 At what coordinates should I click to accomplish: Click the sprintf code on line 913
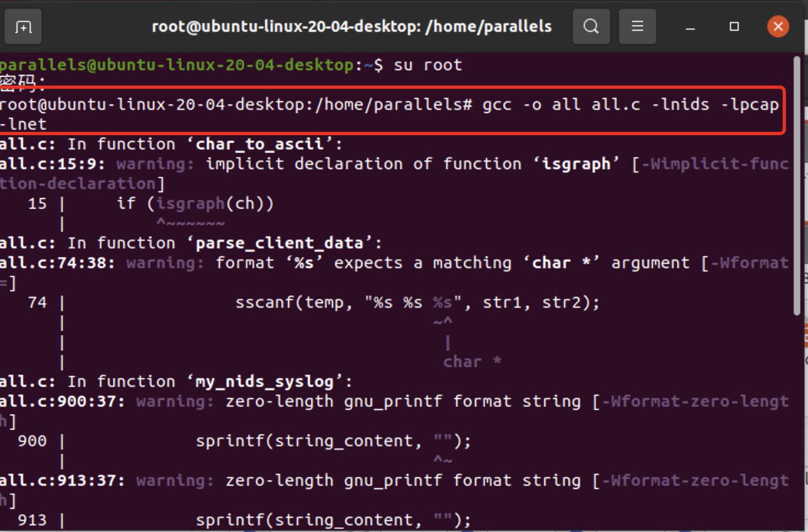pos(333,520)
